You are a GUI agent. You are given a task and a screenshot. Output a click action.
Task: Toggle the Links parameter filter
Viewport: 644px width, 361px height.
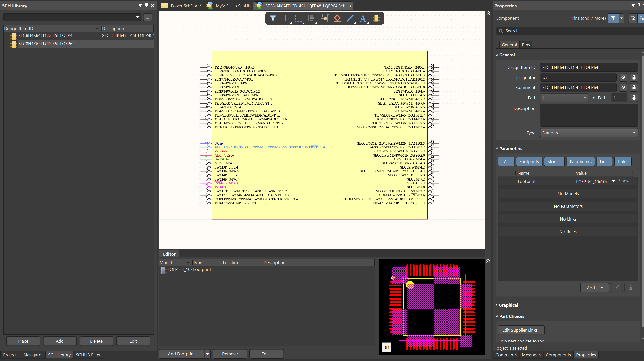604,161
